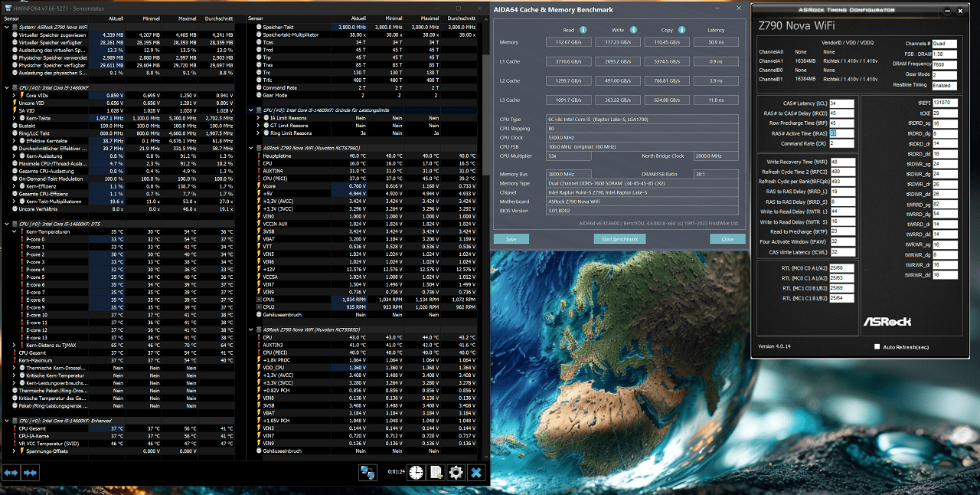
Task: Click the tCKE value field
Action: click(x=946, y=113)
